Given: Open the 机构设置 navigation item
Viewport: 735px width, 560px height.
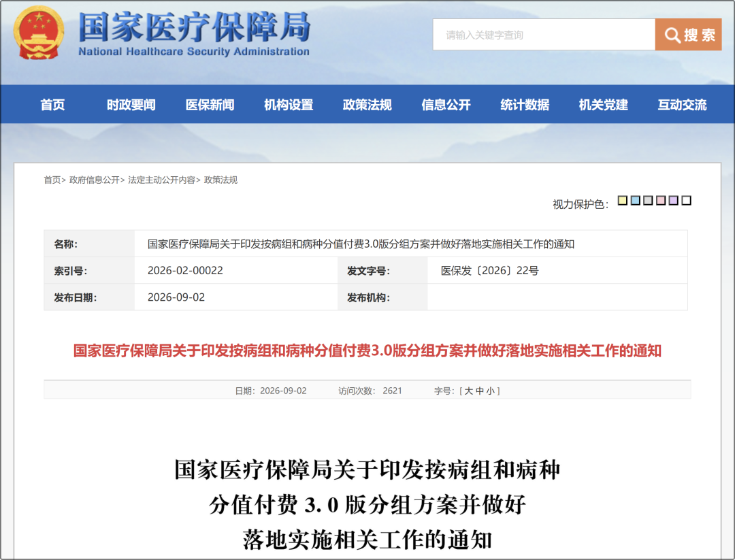Looking at the screenshot, I should click(289, 105).
